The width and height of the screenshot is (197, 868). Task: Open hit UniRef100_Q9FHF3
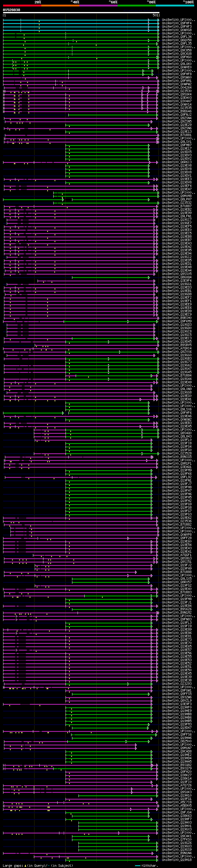(x=177, y=26)
